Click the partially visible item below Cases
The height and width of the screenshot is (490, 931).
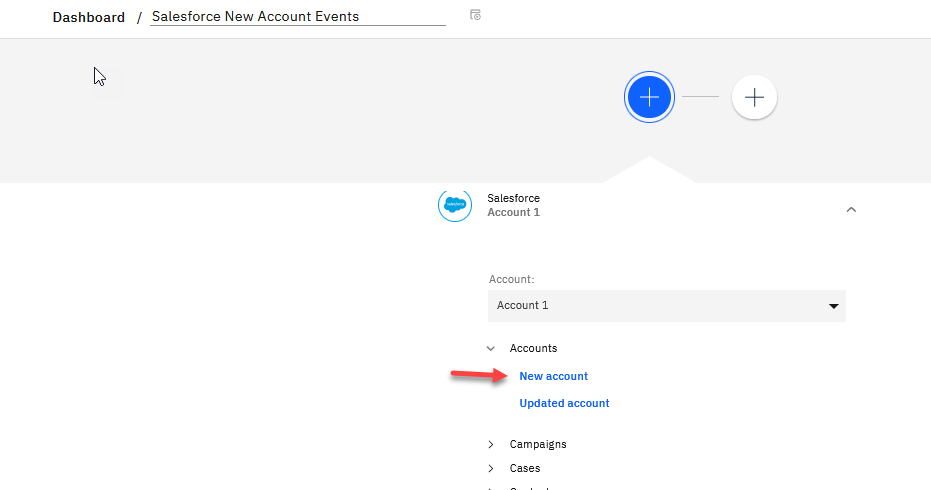tap(530, 487)
